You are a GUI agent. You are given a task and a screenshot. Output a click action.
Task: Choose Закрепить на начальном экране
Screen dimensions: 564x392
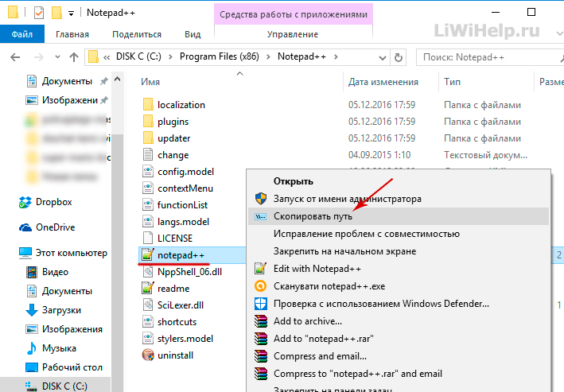coord(399,251)
